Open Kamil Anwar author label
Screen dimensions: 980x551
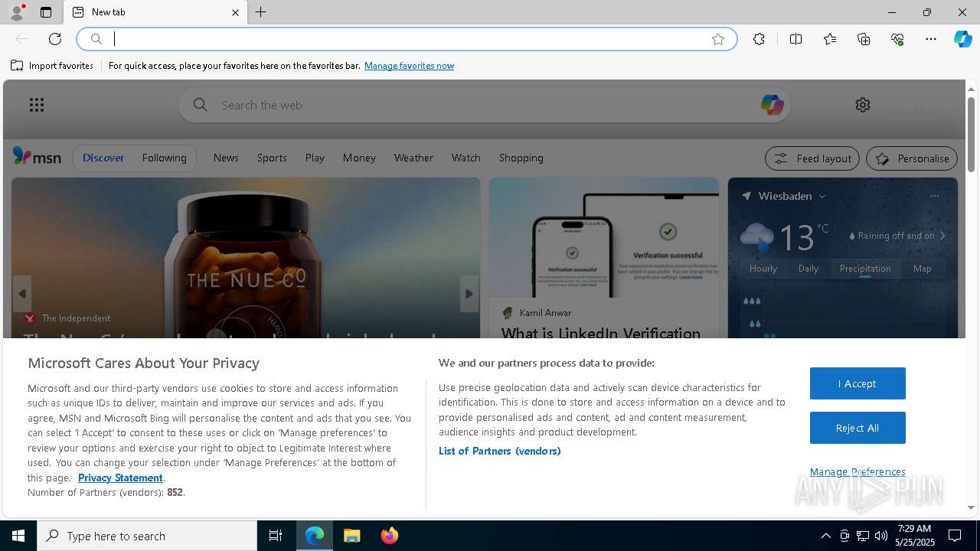(x=545, y=312)
